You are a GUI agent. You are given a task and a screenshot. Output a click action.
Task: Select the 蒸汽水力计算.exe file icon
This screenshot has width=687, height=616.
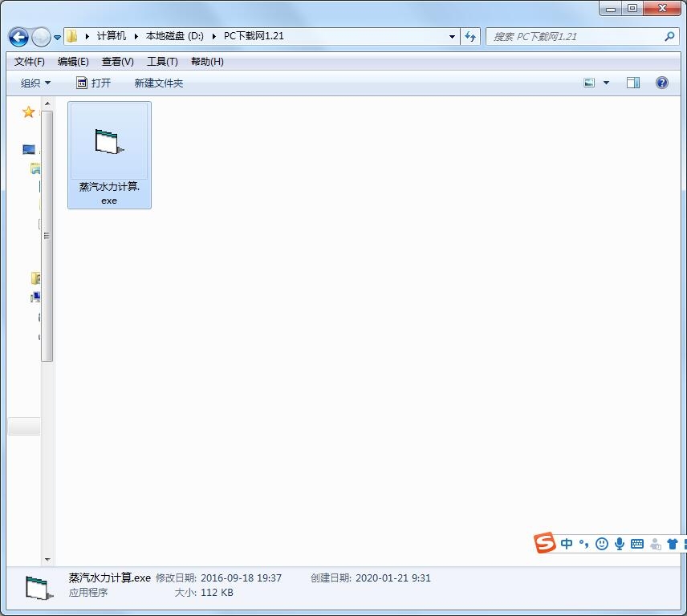pyautogui.click(x=109, y=141)
